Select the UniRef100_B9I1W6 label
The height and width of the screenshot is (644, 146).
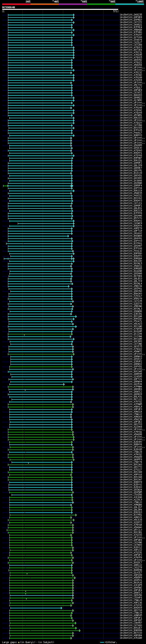pyautogui.click(x=131, y=326)
